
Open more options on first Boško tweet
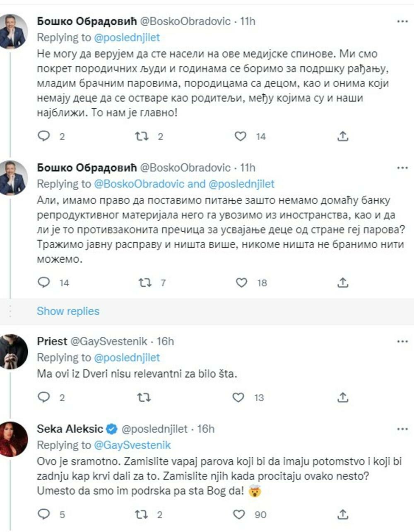tap(402, 22)
